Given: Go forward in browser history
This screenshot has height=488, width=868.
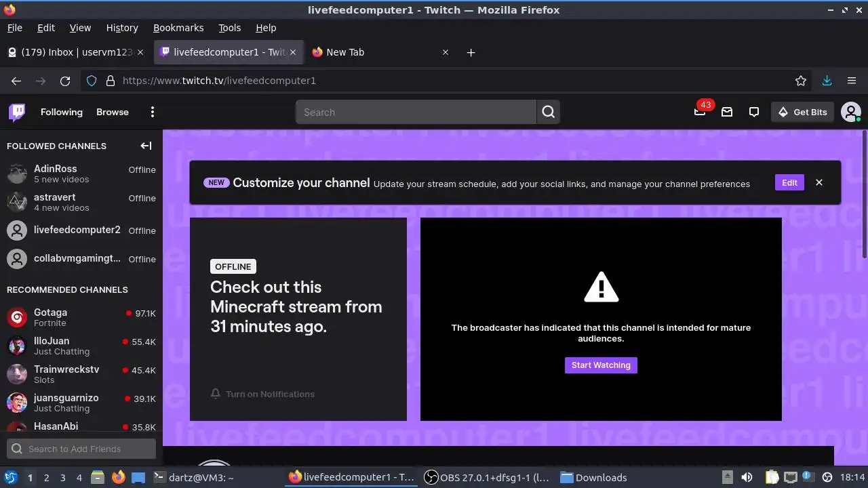Looking at the screenshot, I should point(41,81).
